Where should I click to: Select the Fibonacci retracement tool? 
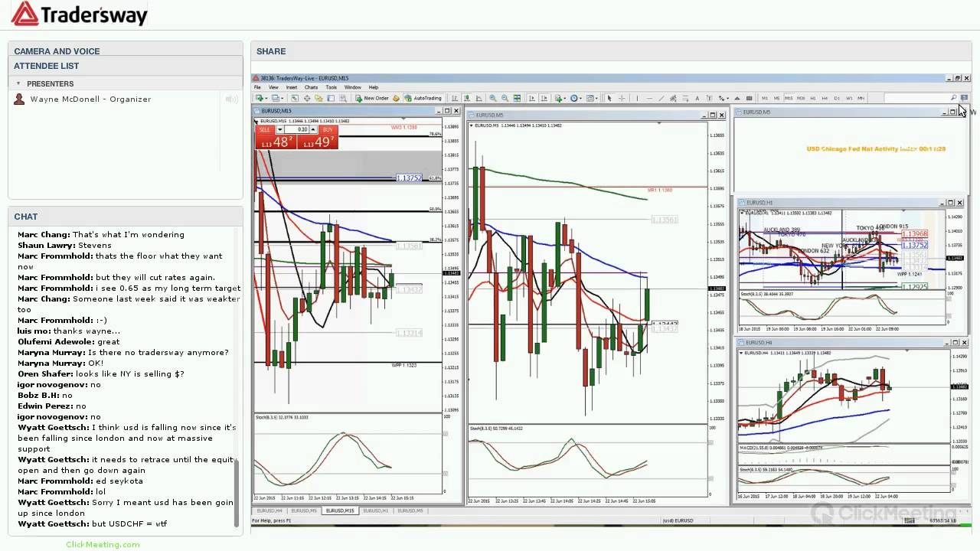click(x=686, y=98)
